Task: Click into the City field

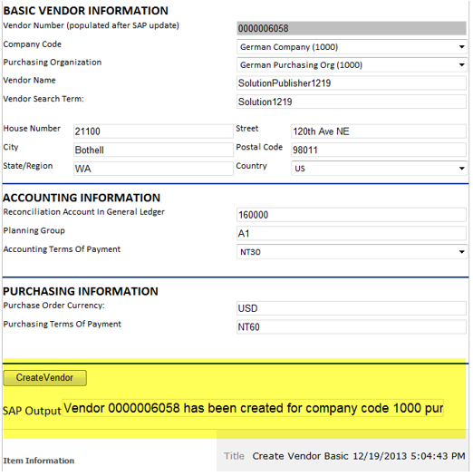Action: pos(153,150)
